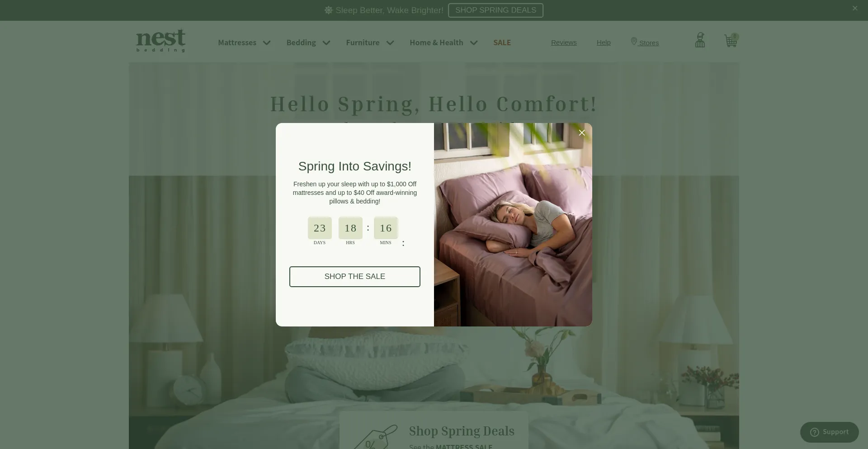This screenshot has width=868, height=449.
Task: Open the Reviews link
Action: (564, 43)
